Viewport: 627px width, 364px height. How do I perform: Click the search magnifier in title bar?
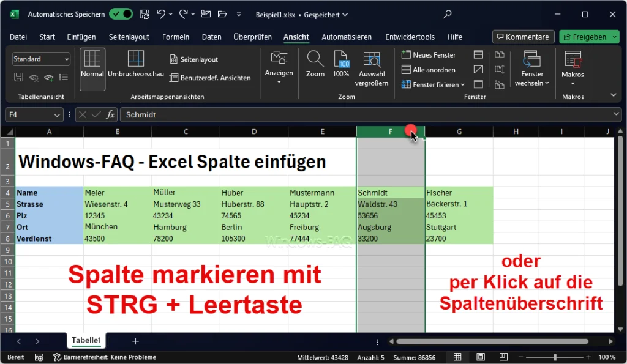point(448,15)
